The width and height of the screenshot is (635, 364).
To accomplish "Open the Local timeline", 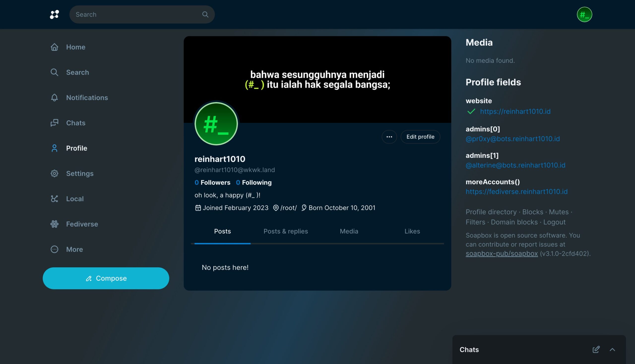I will 75,199.
